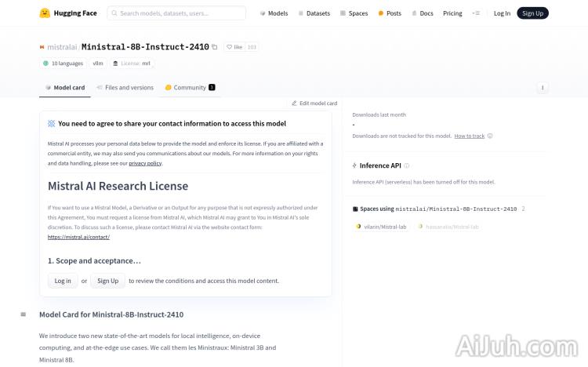Open the privacy policy link

pyautogui.click(x=145, y=163)
